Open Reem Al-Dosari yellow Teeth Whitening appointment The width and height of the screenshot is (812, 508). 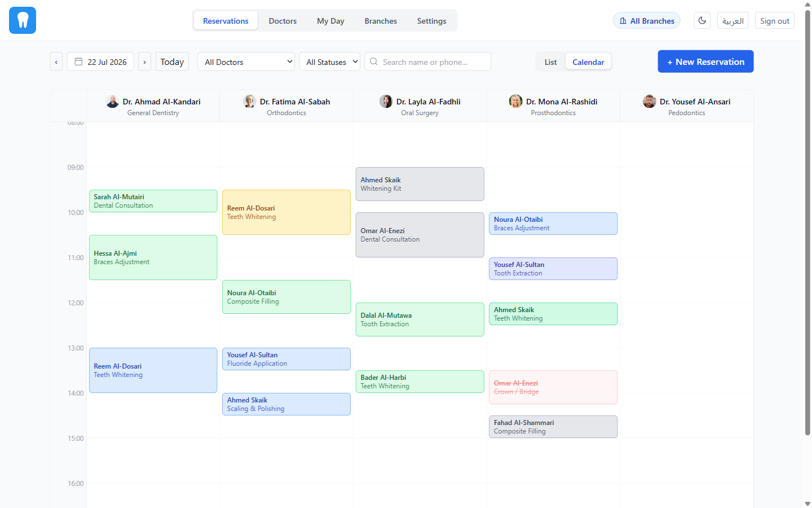tap(286, 212)
